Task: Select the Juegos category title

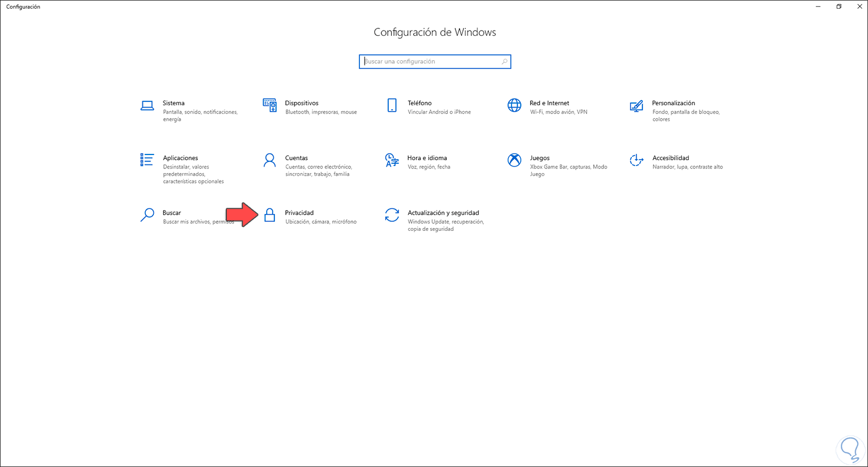Action: (539, 158)
